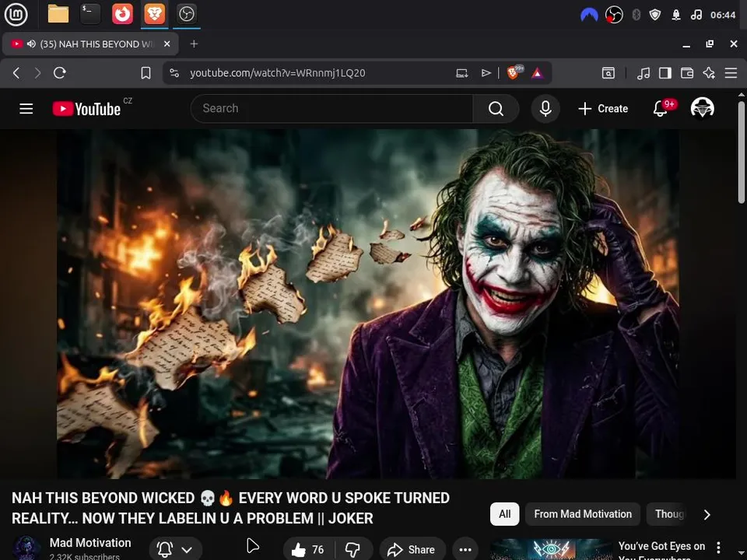Click the send/share arrow in address bar

486,73
